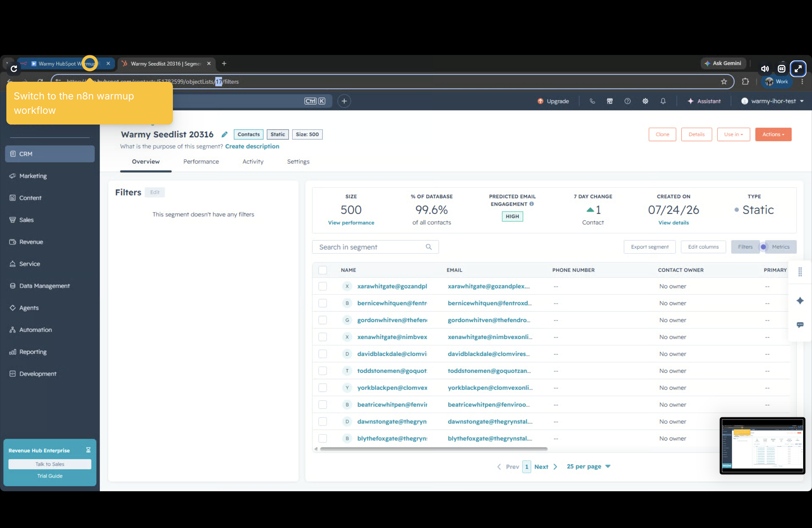This screenshot has height=528, width=812.
Task: Switch to the Activity tab
Action: [x=253, y=162]
